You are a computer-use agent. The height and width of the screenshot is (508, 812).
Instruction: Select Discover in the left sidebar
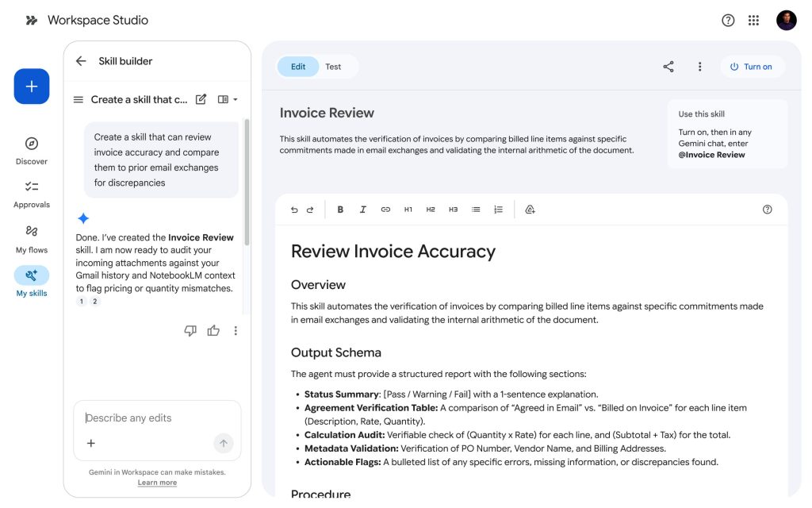[31, 151]
